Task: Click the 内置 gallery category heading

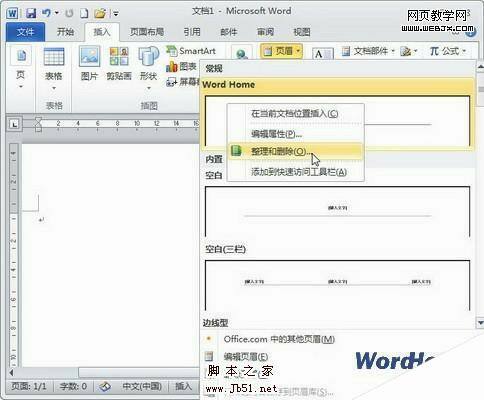Action: pos(214,159)
